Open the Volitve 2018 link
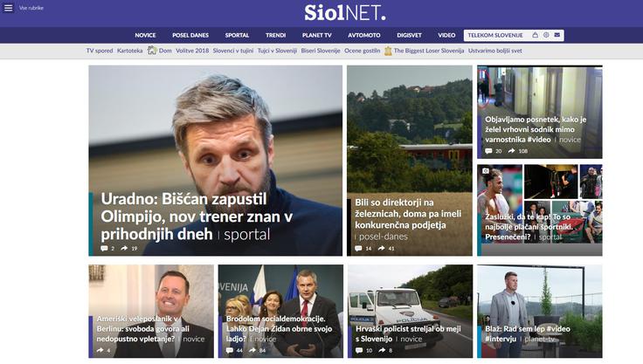This screenshot has height=364, width=643. point(192,51)
